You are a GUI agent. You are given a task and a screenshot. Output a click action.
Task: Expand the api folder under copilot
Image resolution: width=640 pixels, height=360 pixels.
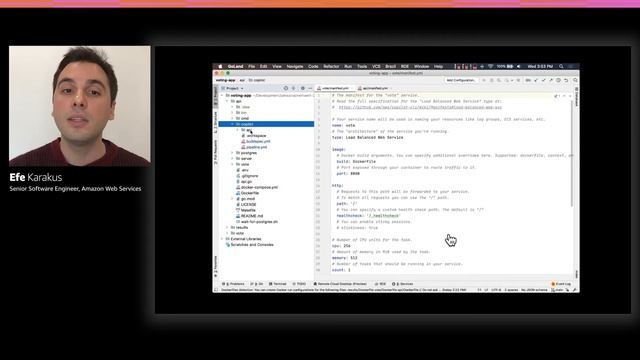238,130
